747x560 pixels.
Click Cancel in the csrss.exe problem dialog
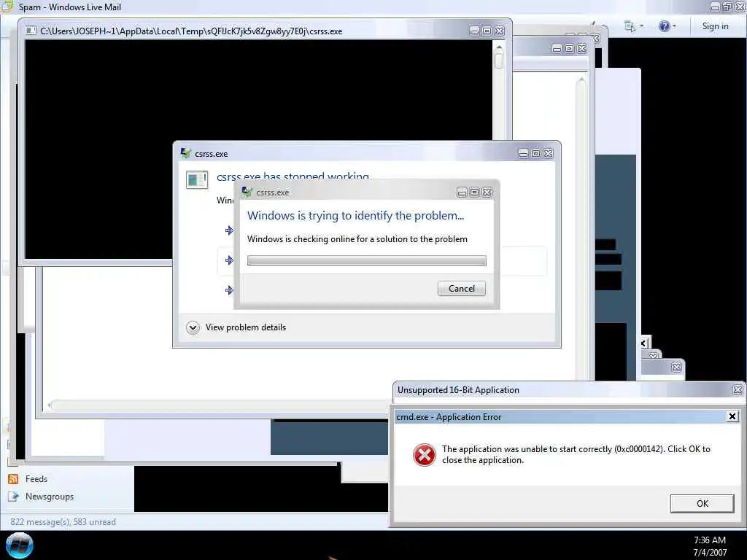(x=461, y=289)
